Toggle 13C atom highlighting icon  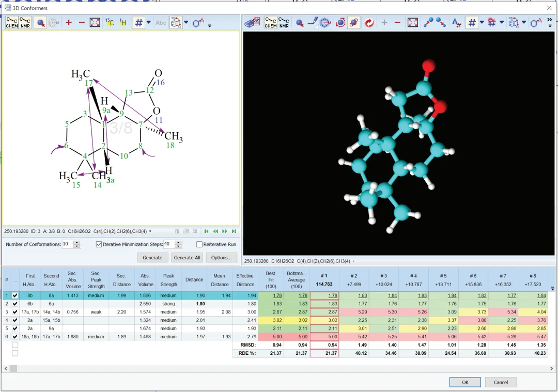(110, 23)
